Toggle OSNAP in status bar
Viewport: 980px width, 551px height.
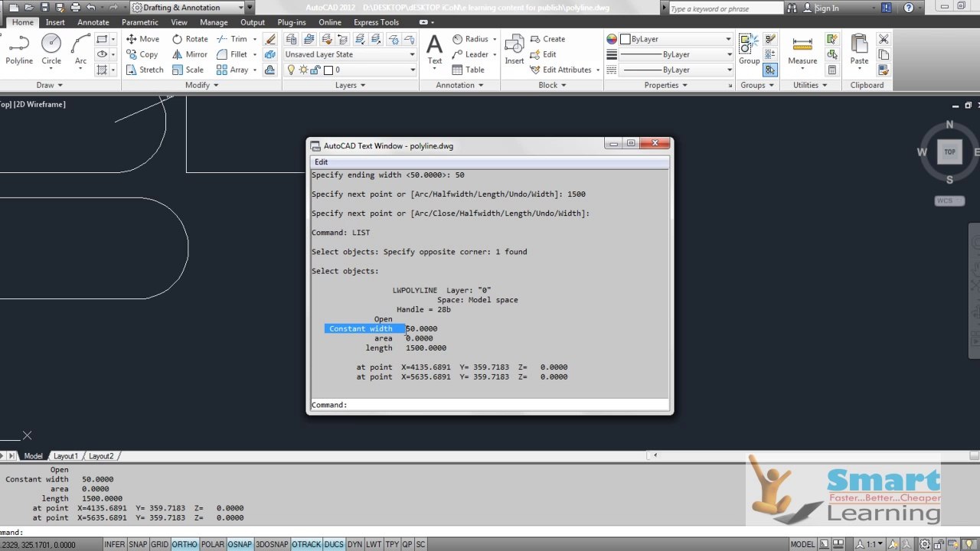click(240, 544)
